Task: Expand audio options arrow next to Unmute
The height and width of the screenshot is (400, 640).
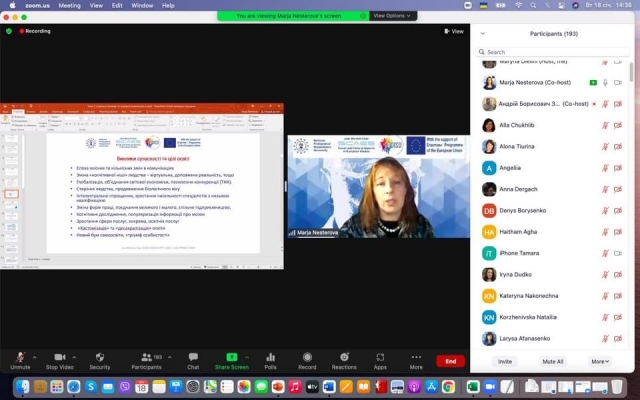Action: click(34, 357)
